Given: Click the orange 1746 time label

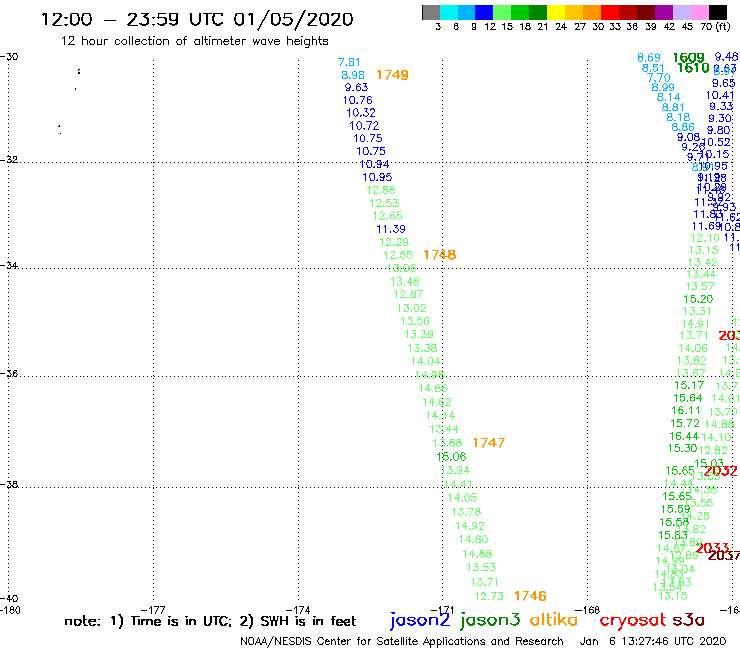Looking at the screenshot, I should (x=530, y=596).
